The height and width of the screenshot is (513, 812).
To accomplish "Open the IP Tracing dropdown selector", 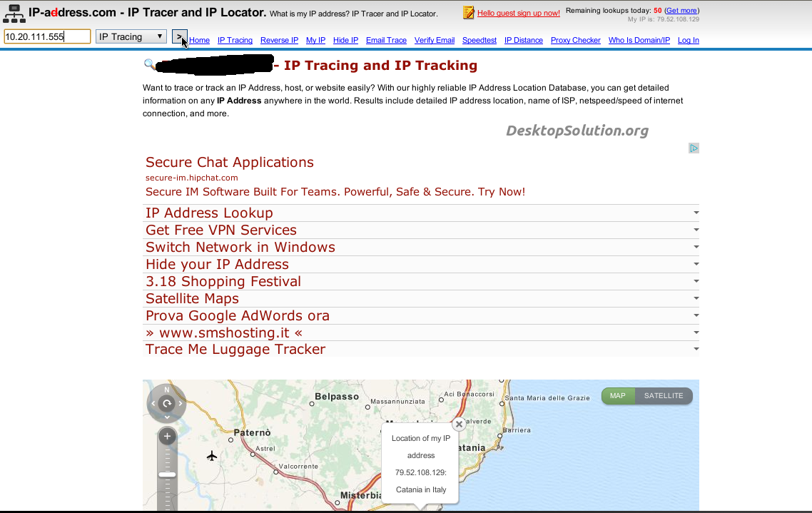I will click(131, 36).
